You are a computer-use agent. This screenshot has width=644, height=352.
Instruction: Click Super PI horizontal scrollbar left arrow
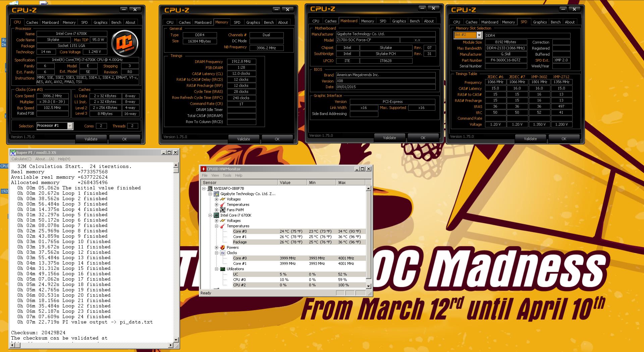point(12,345)
